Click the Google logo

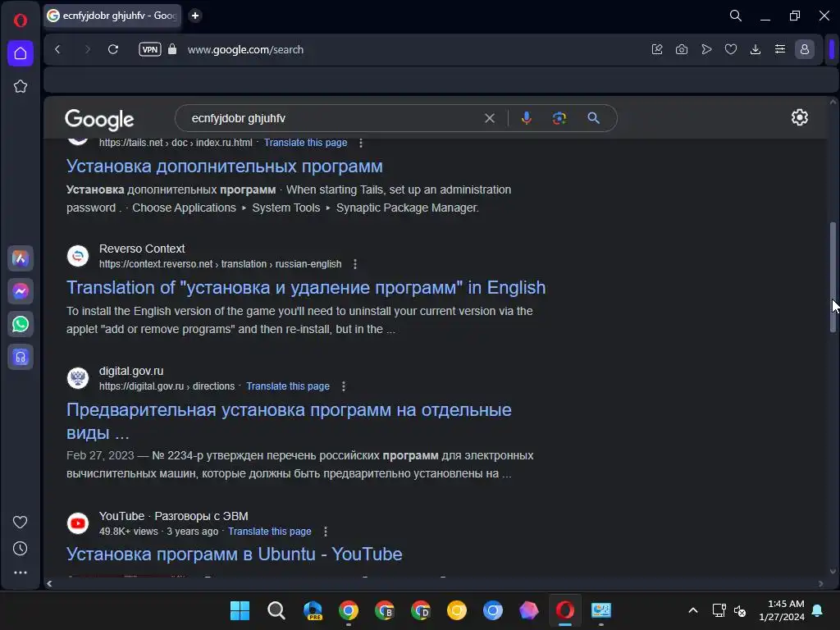(99, 119)
